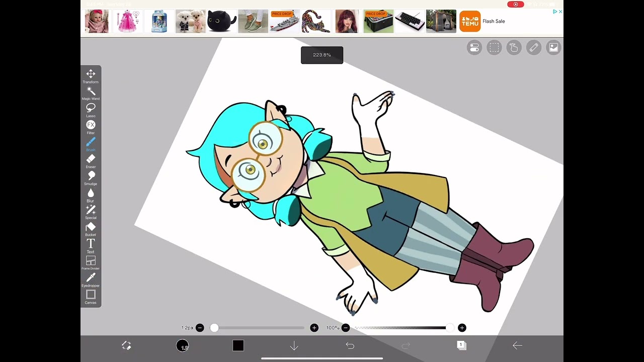Pick the Smudge tool

[x=91, y=178]
